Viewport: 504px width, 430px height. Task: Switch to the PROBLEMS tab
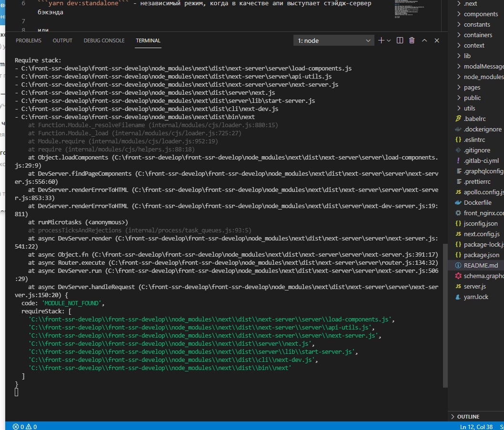click(x=29, y=41)
